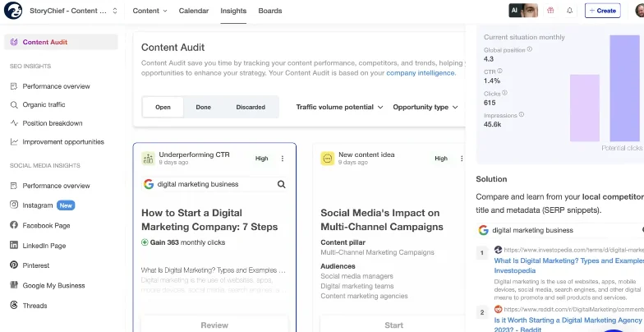Expand the Traffic volume potential dropdown
The height and width of the screenshot is (332, 644).
tap(340, 107)
